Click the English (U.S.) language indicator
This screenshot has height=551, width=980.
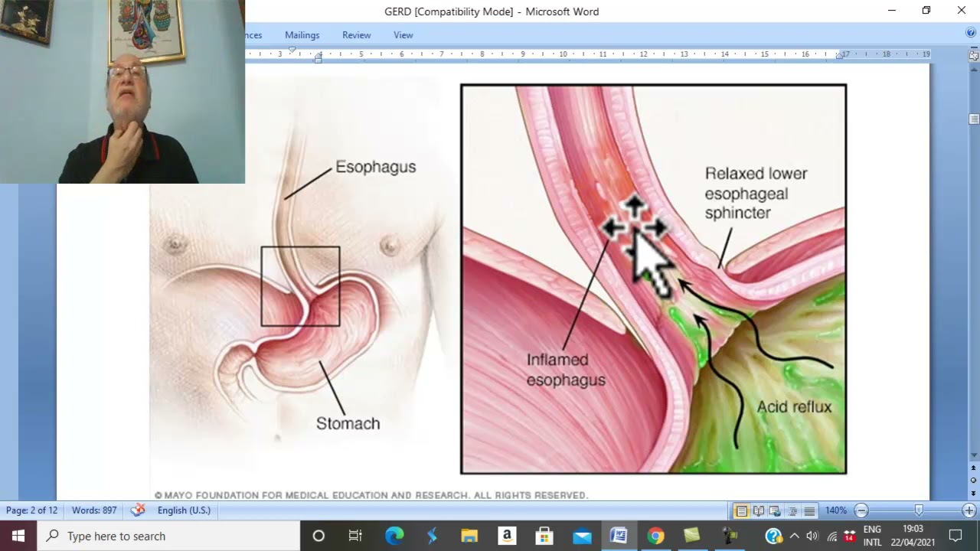pos(184,510)
